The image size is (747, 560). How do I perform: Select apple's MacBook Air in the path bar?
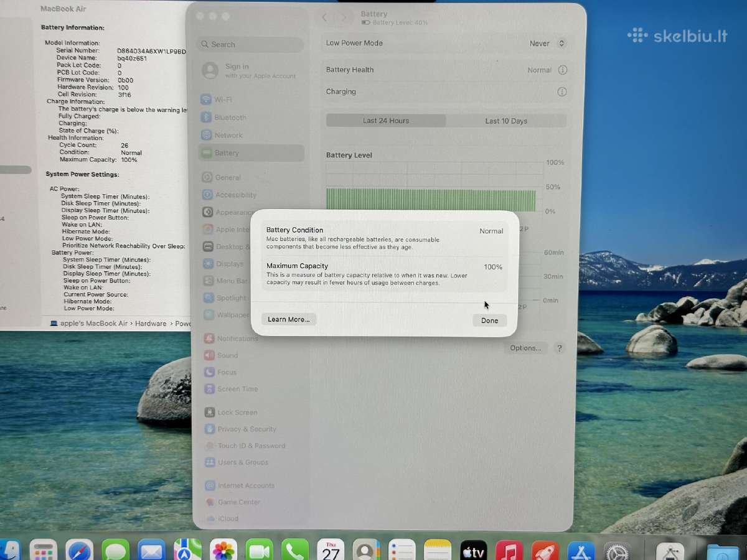[x=88, y=324]
